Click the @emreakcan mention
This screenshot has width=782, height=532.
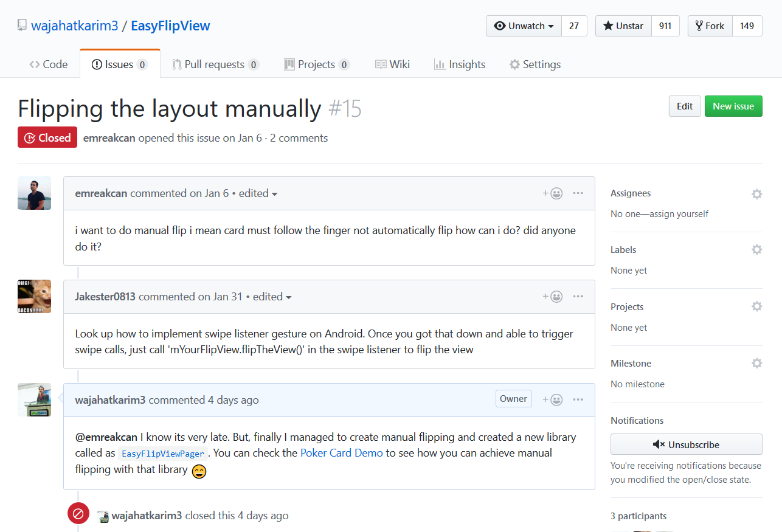coord(106,437)
